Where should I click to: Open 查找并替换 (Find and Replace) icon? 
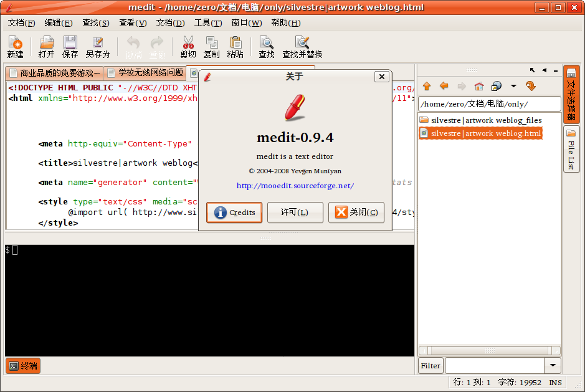click(302, 47)
